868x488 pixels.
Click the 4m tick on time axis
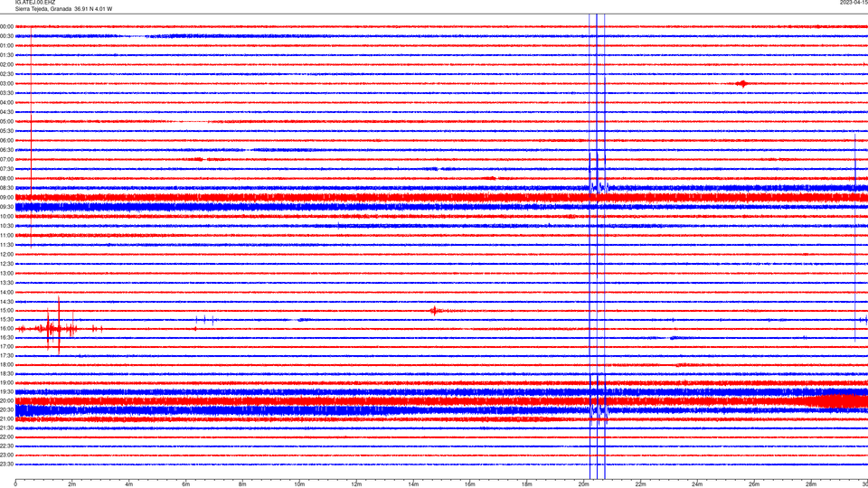[x=129, y=484]
